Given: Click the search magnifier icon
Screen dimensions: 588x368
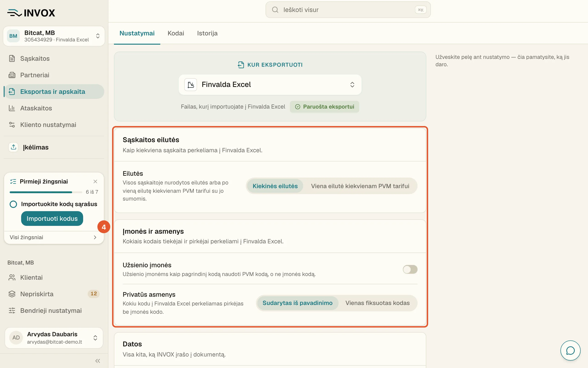Looking at the screenshot, I should pyautogui.click(x=275, y=10).
